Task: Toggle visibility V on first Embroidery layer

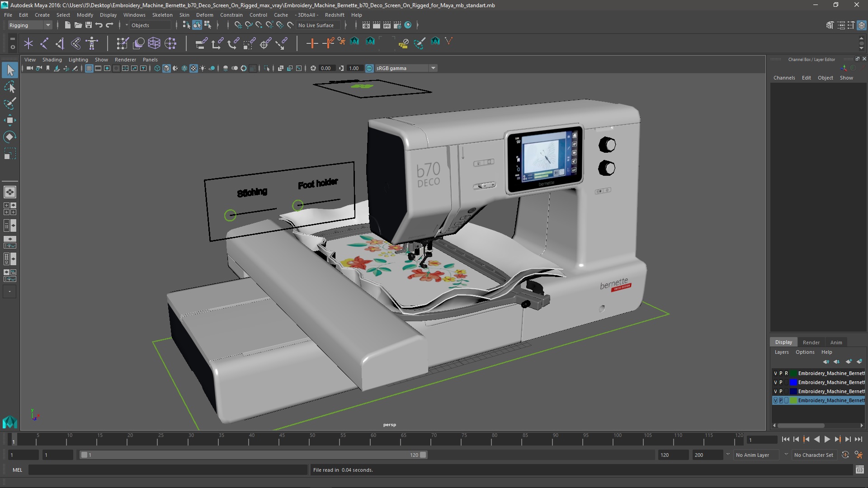Action: (x=775, y=373)
